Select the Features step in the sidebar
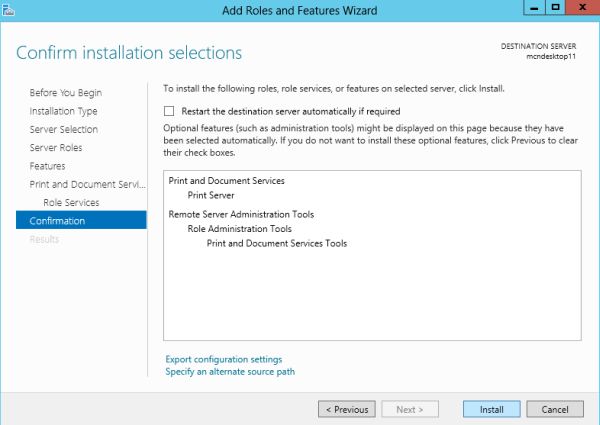The height and width of the screenshot is (425, 600). 47,166
